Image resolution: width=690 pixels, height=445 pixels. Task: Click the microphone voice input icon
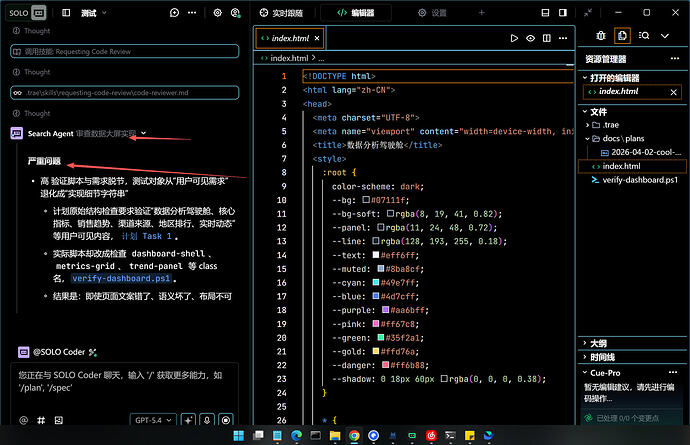(207, 421)
